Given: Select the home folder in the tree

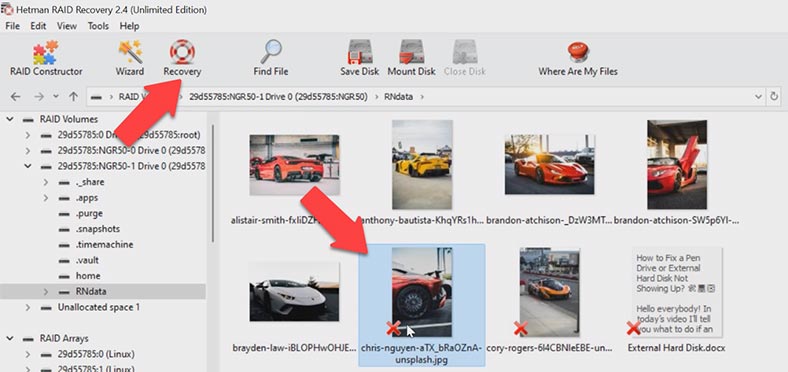Looking at the screenshot, I should click(x=88, y=275).
